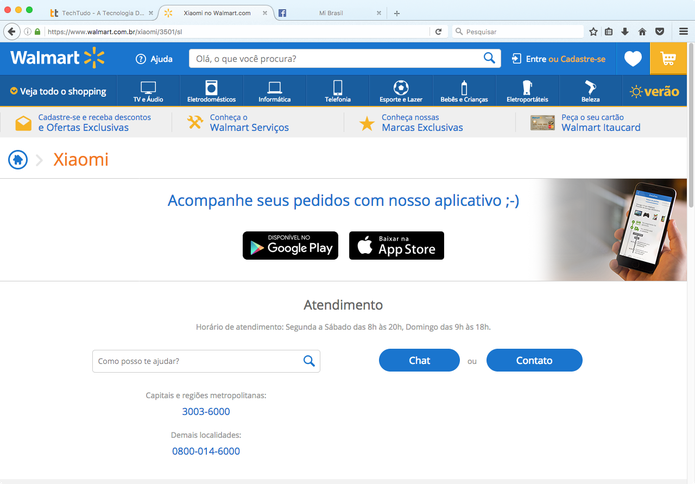Click the site info icon in the address bar
Viewport: 695px width, 484px height.
pyautogui.click(x=27, y=31)
